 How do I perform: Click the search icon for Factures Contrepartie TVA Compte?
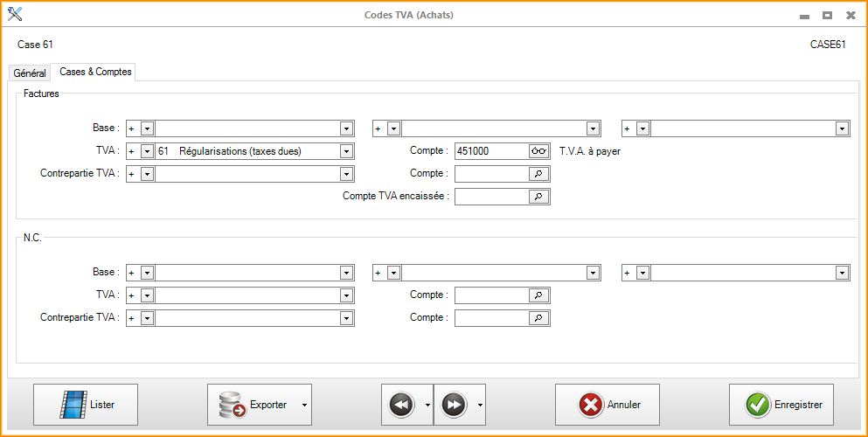click(538, 174)
